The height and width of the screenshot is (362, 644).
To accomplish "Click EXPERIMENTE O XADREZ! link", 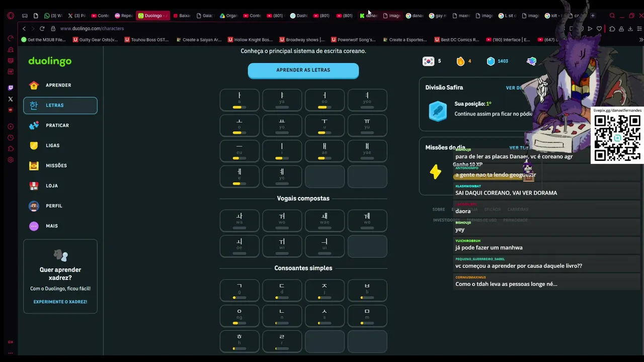I will (60, 302).
